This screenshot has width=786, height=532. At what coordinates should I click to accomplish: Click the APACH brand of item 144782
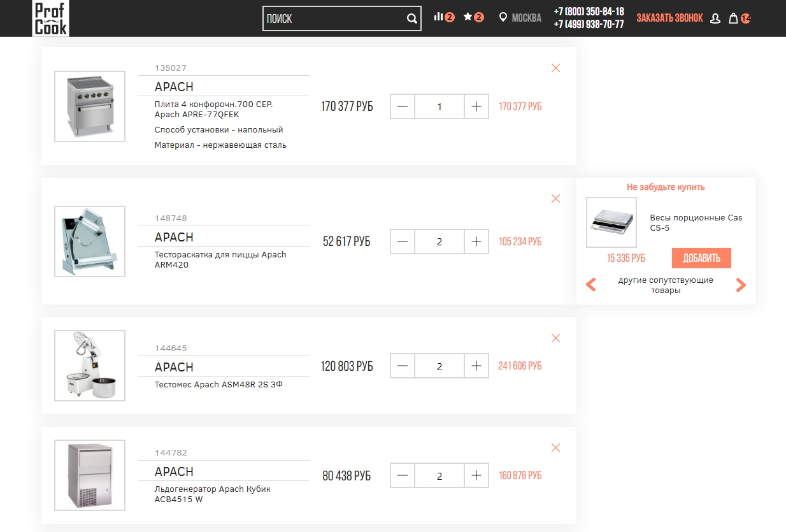(174, 471)
